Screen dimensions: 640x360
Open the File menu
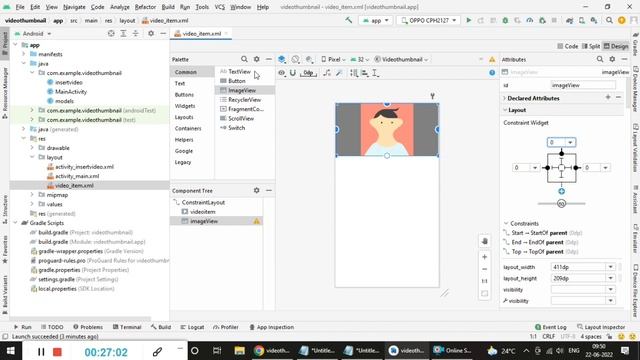tap(20, 7)
